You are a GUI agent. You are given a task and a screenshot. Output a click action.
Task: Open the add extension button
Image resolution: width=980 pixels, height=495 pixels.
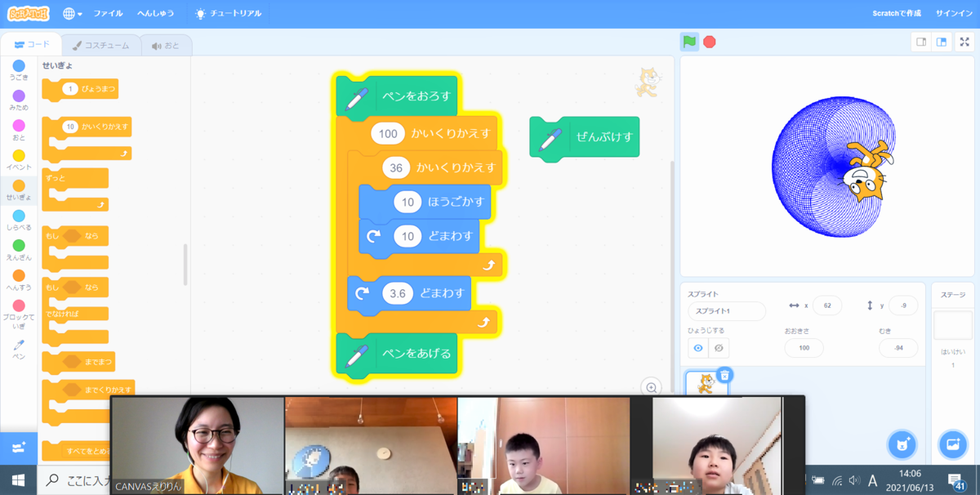tap(18, 447)
